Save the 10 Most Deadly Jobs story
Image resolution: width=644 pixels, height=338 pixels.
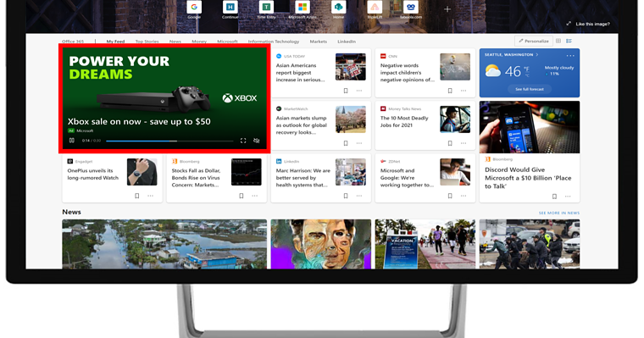pos(450,143)
